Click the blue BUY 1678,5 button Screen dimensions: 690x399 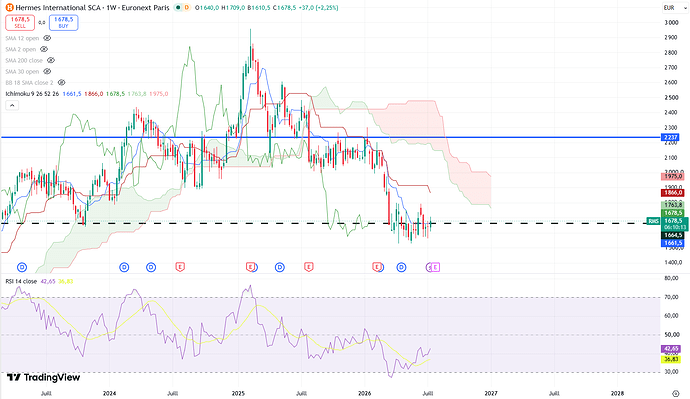pos(63,22)
